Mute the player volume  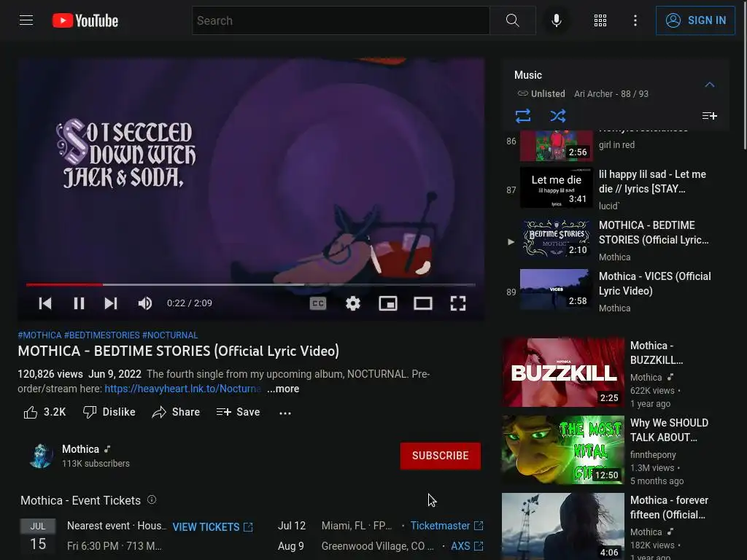[x=145, y=303]
